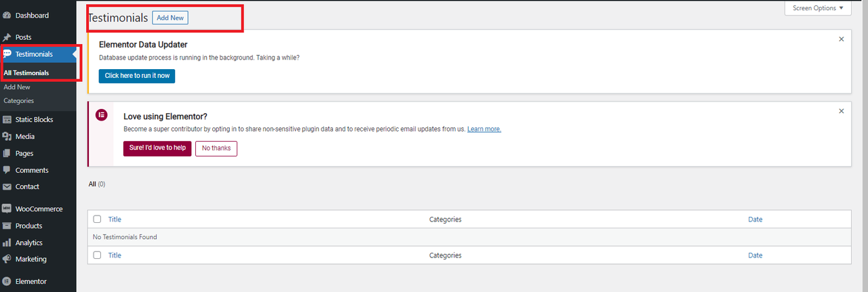868x292 pixels.
Task: Click the Pages icon in sidebar
Action: click(x=7, y=153)
